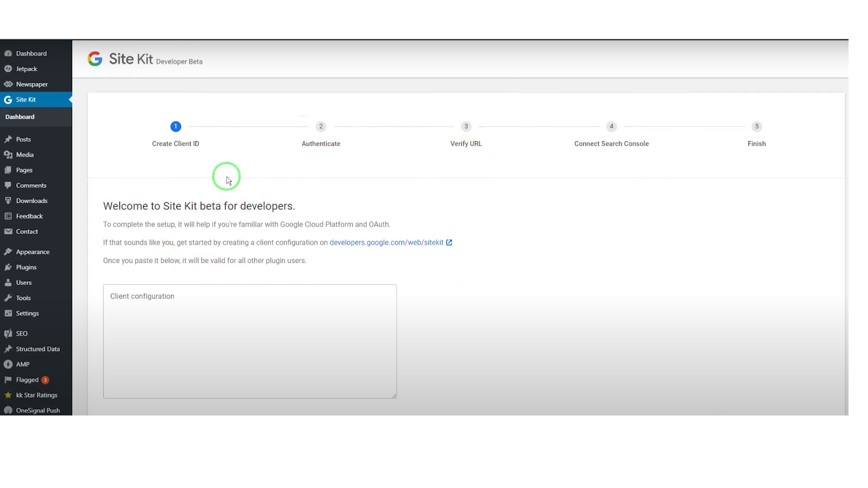Image resolution: width=868 pixels, height=488 pixels.
Task: Open the Settings menu label
Action: tap(28, 313)
